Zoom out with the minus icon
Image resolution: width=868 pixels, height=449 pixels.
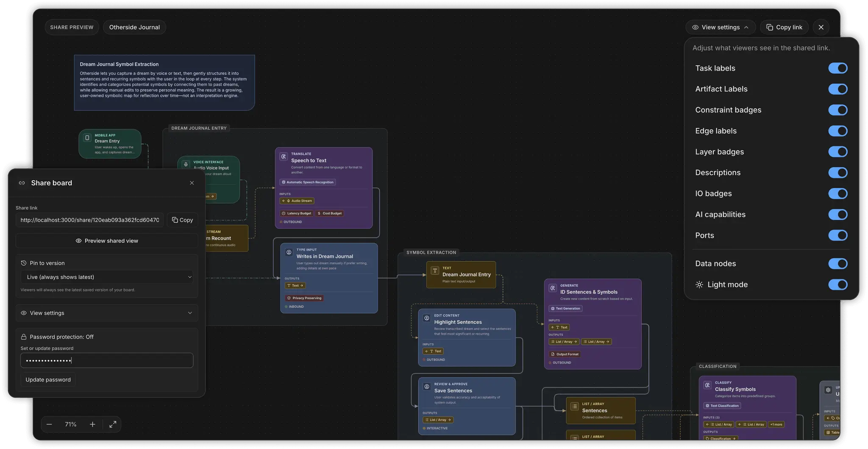(49, 424)
